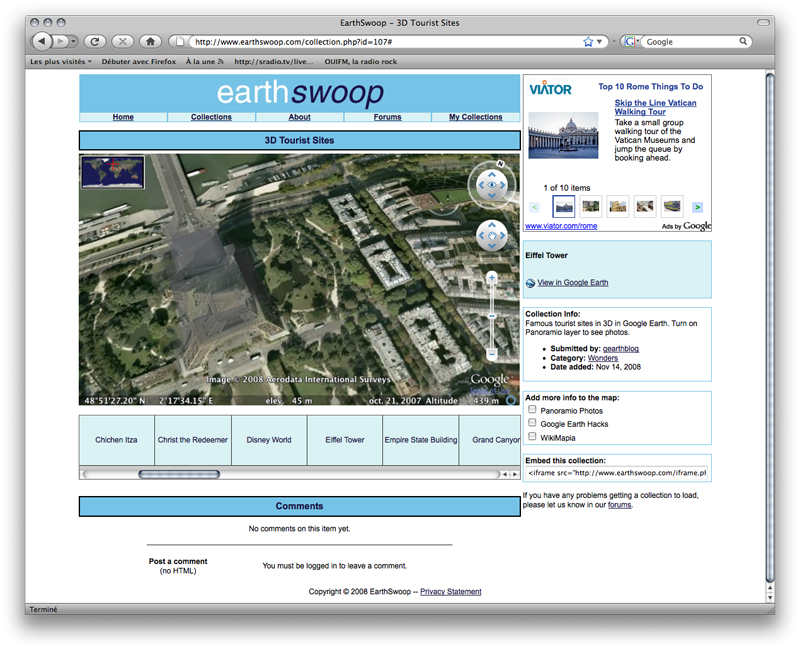Viewport: 800px width, 649px height.
Task: Show next ad items with green arrow
Action: click(697, 207)
